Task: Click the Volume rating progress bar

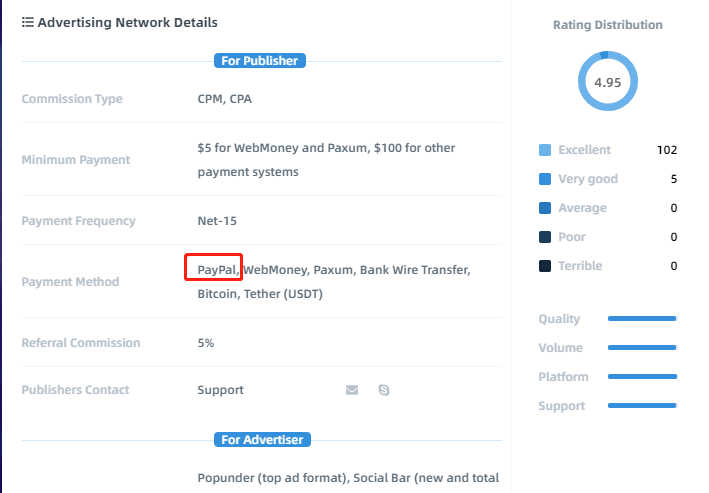Action: point(642,347)
